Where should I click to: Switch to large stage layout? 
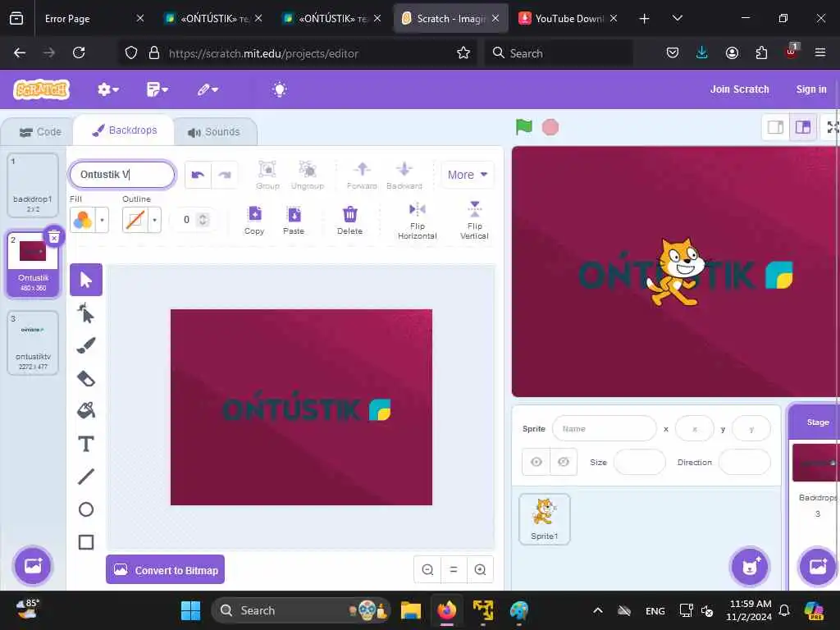[803, 127]
